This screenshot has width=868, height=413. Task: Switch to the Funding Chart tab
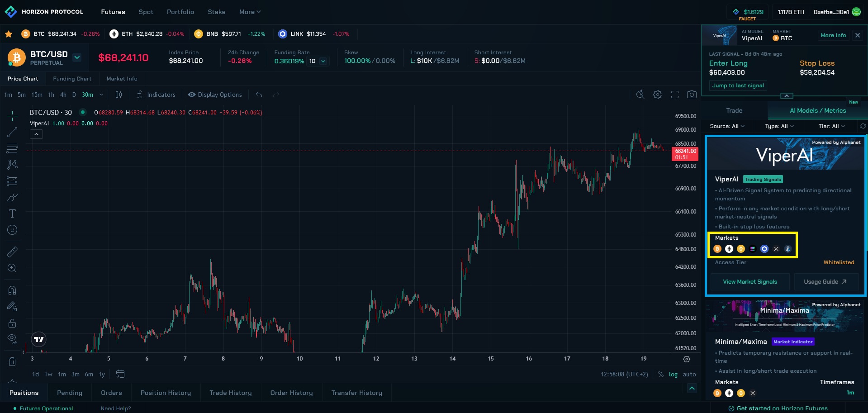(x=72, y=79)
